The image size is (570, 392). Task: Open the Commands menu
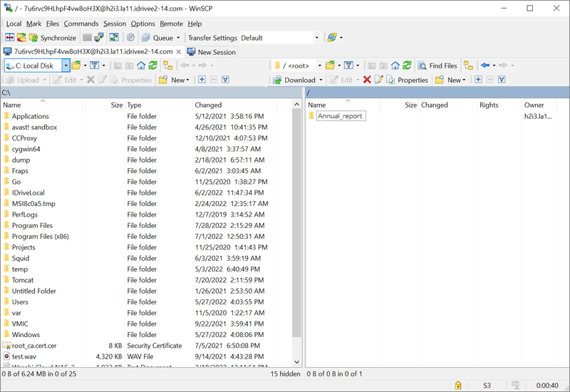tap(81, 24)
